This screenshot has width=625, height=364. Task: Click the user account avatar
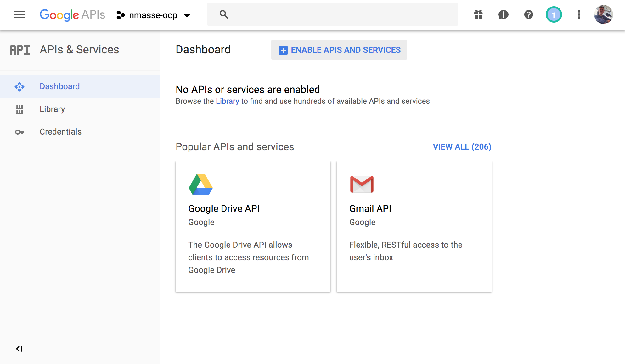point(603,14)
